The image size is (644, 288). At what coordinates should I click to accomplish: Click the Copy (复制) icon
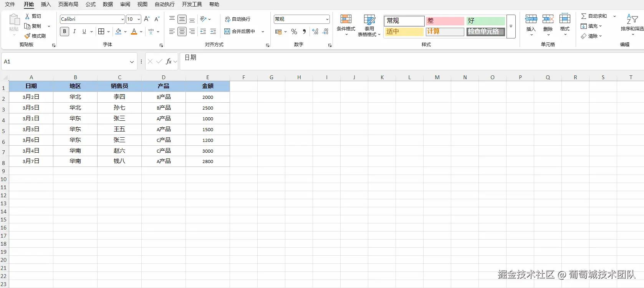tap(27, 26)
